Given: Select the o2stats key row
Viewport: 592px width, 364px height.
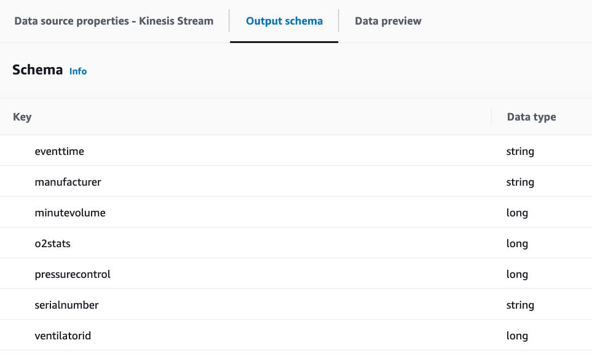Looking at the screenshot, I should point(53,243).
